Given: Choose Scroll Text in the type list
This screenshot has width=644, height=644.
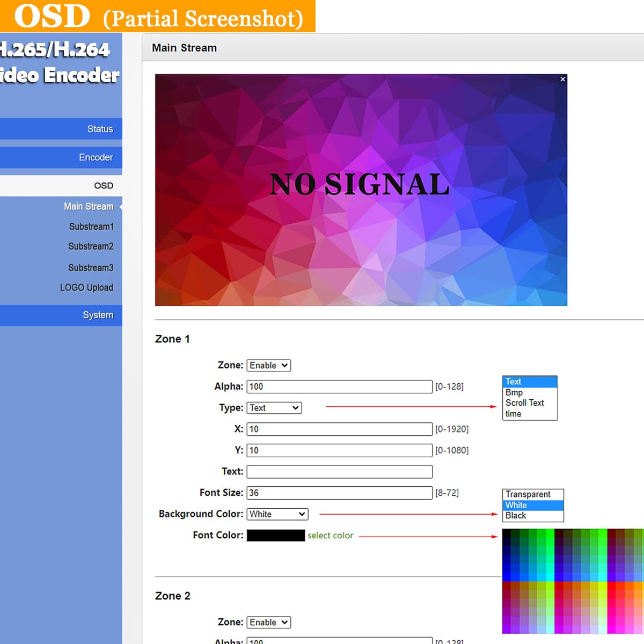Looking at the screenshot, I should [x=524, y=403].
